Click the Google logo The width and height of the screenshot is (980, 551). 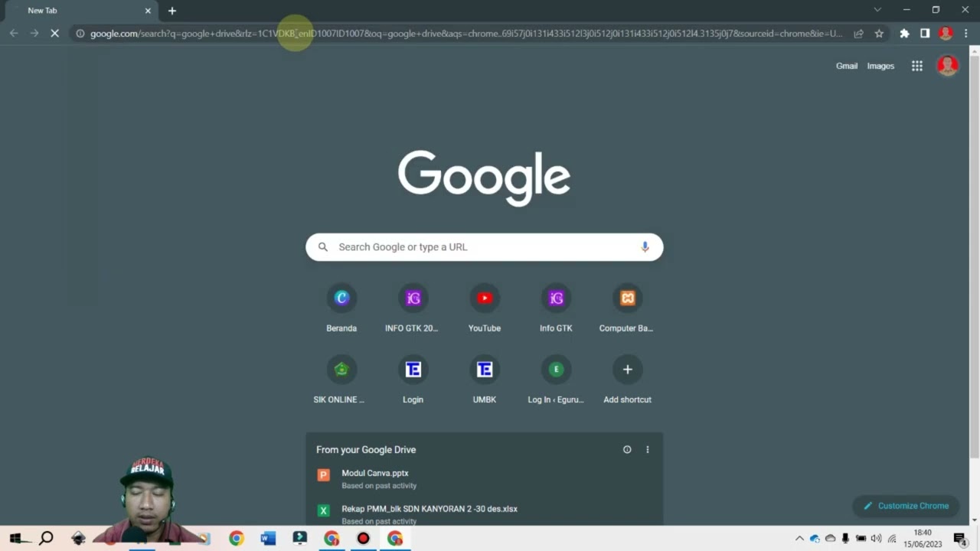click(x=484, y=178)
